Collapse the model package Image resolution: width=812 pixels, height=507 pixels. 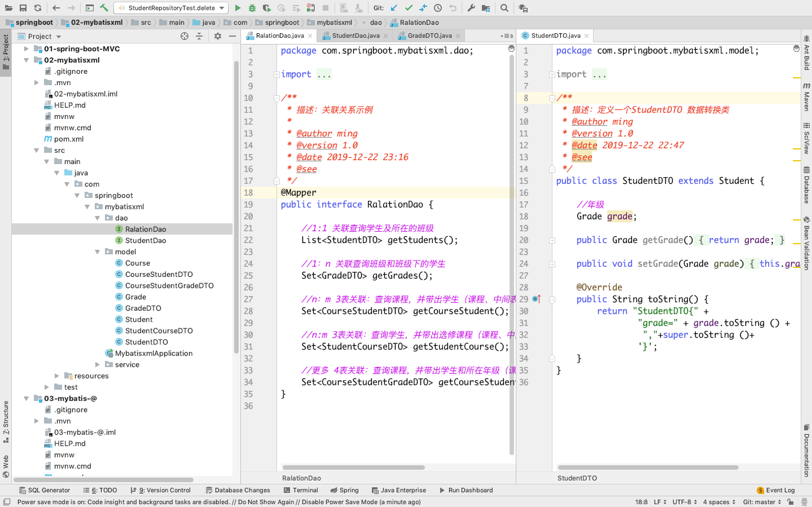point(97,252)
